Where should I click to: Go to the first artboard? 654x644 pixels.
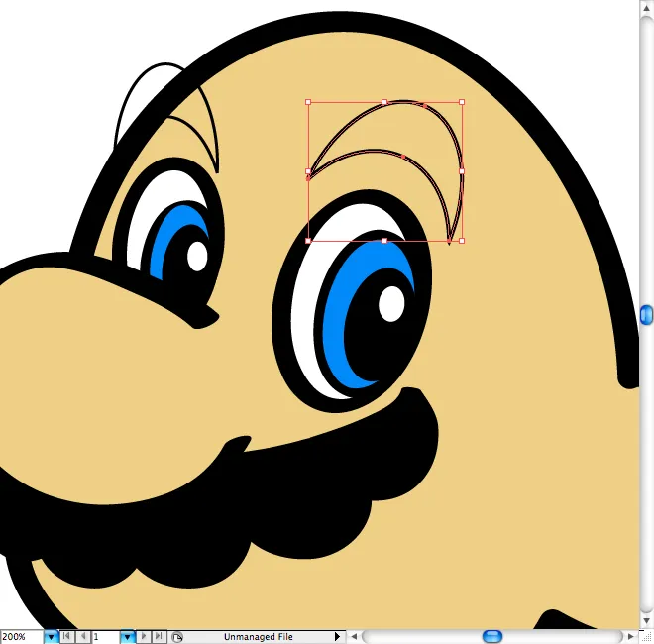coord(66,636)
